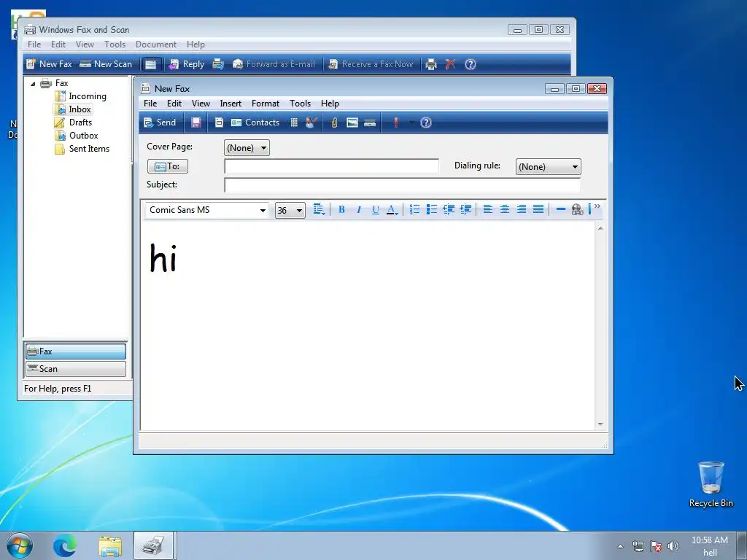The image size is (747, 560).
Task: Open the Edit menu in New Fax
Action: pos(174,104)
